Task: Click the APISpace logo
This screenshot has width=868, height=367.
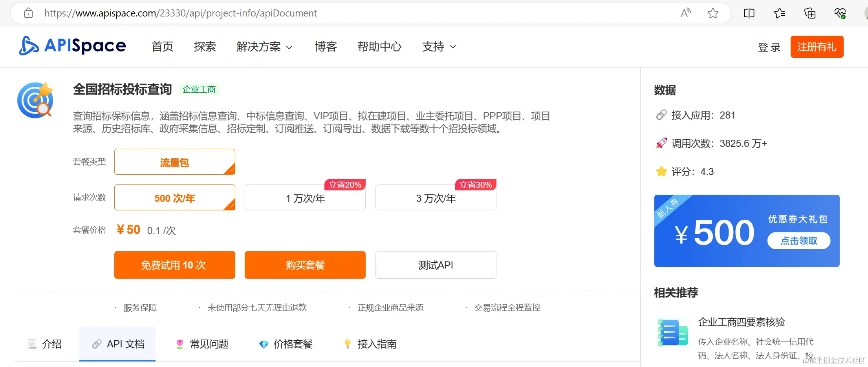Action: 73,46
